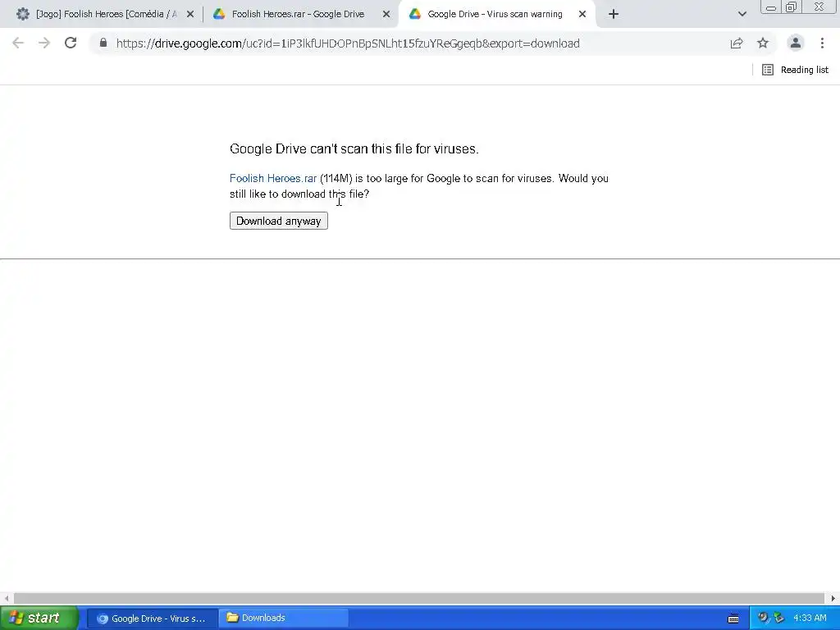Image resolution: width=840 pixels, height=630 pixels.
Task: Close the [Jogo] Foolish Heroes tab
Action: click(x=190, y=14)
